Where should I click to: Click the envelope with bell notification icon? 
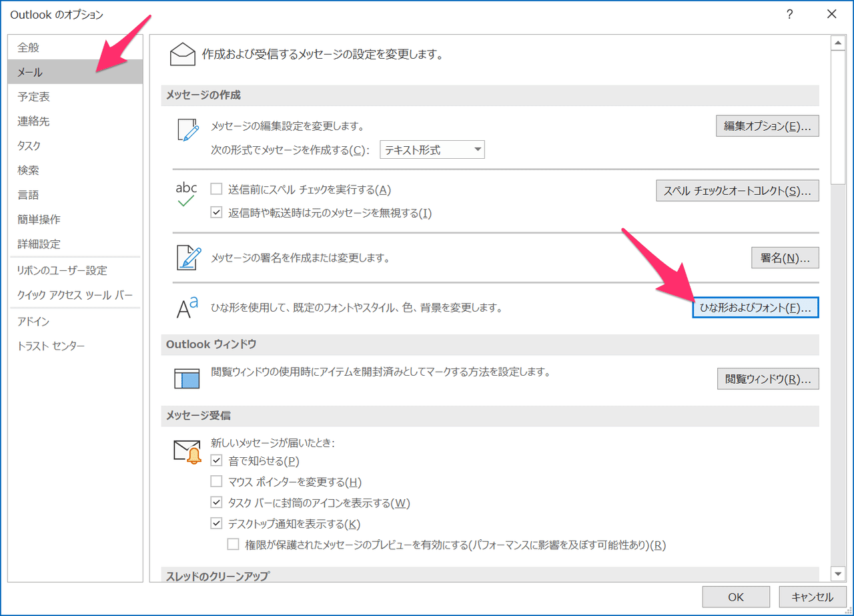pos(187,452)
